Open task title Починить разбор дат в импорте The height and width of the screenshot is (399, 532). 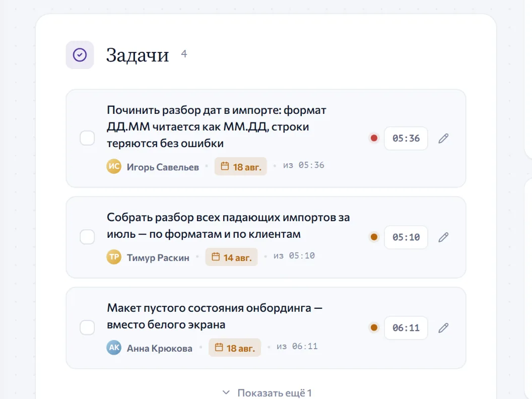217,126
